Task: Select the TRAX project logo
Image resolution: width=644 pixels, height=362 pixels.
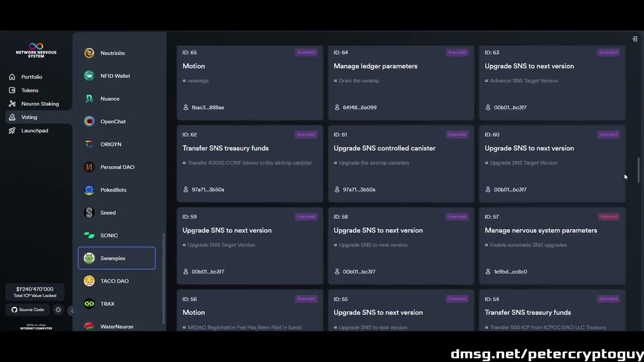Action: [x=89, y=304]
